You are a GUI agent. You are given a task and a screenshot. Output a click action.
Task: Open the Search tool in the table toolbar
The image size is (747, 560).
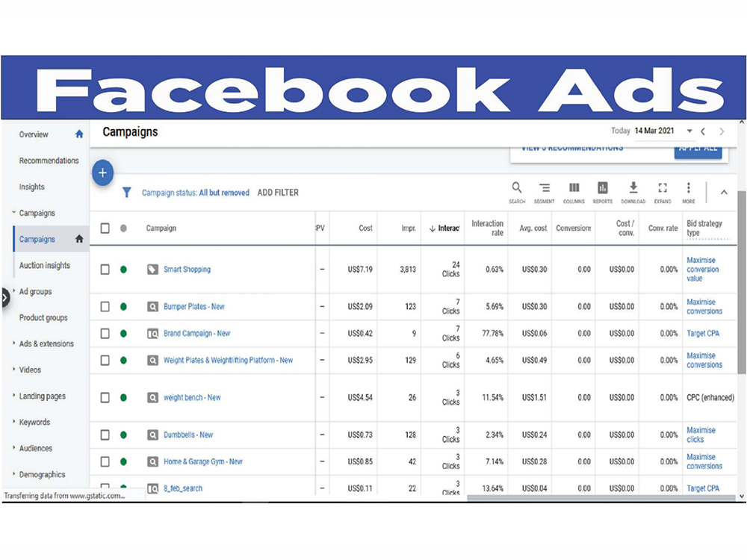pos(516,192)
